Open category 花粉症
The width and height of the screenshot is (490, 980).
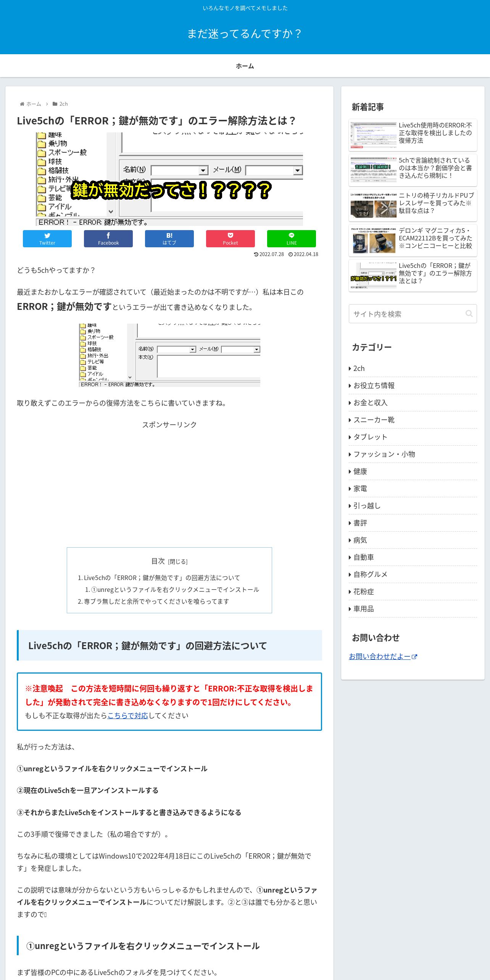(x=413, y=592)
